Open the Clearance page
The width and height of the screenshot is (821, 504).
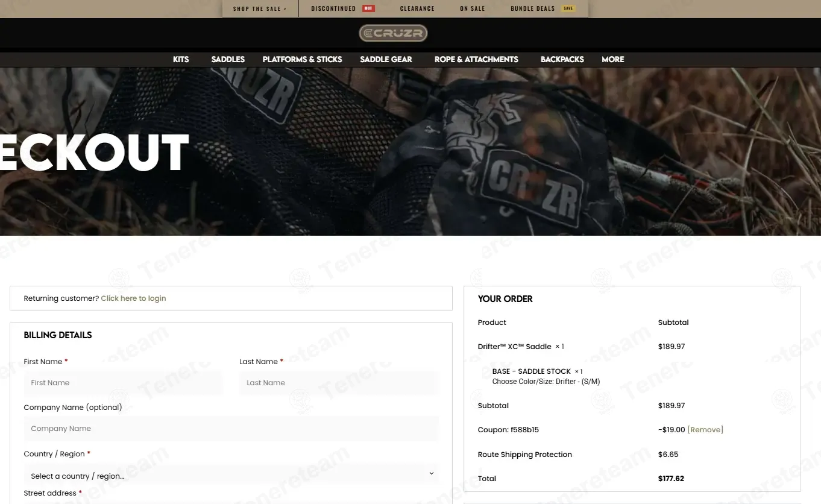(x=417, y=8)
